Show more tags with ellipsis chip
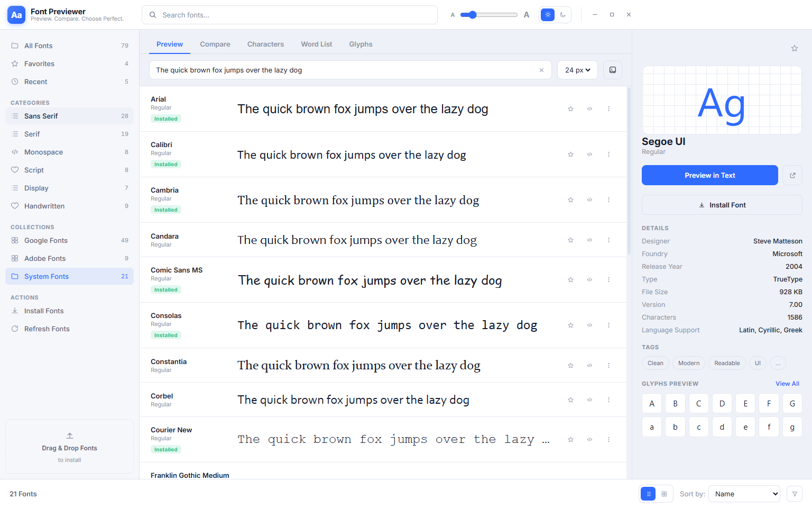This screenshot has width=812, height=508. 778,363
